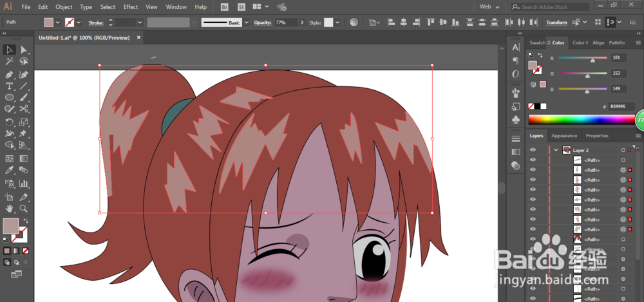Select the Artboard tool

pos(9,197)
